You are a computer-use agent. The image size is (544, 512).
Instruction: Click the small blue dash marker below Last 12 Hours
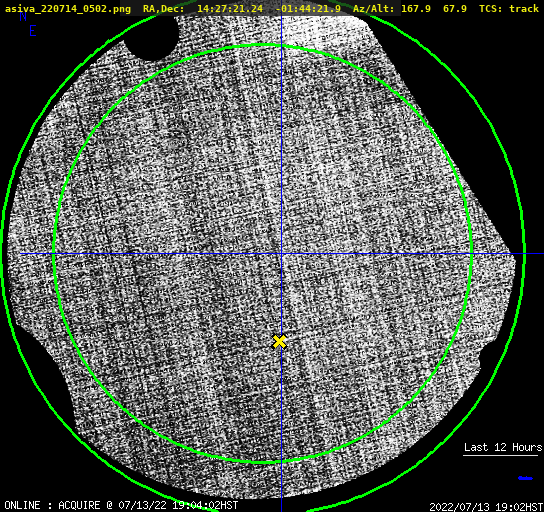coord(525,478)
